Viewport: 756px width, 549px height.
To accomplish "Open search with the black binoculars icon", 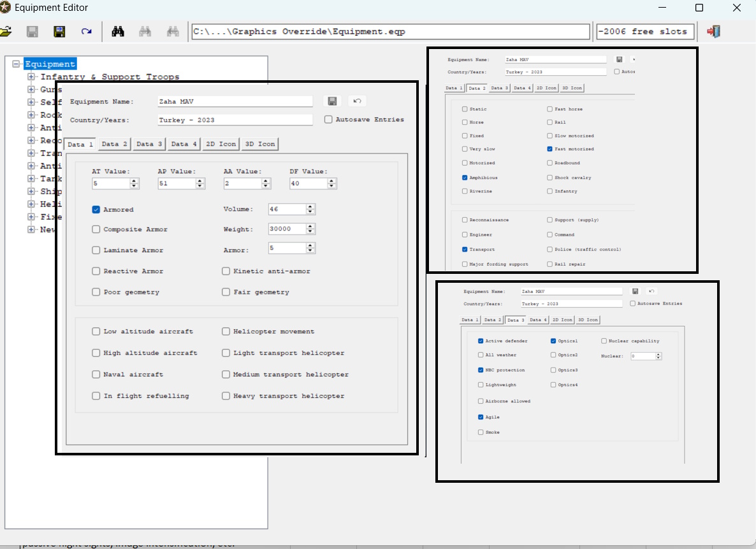I will coord(118,32).
